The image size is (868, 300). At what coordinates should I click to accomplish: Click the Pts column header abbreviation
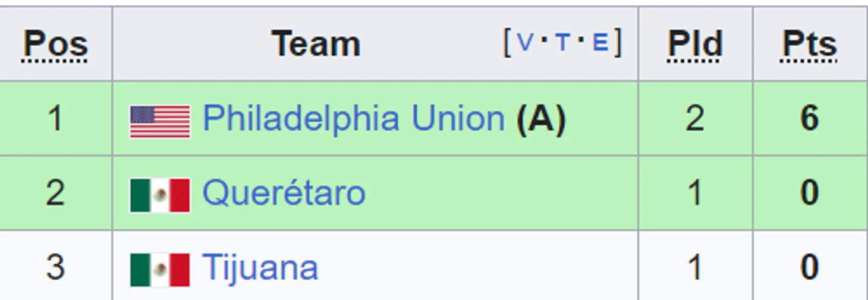810,45
